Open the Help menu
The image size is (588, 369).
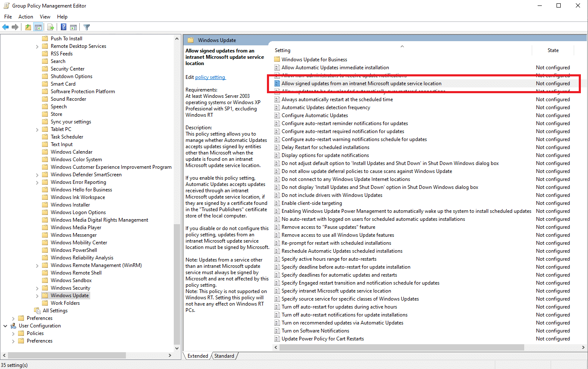tap(62, 17)
